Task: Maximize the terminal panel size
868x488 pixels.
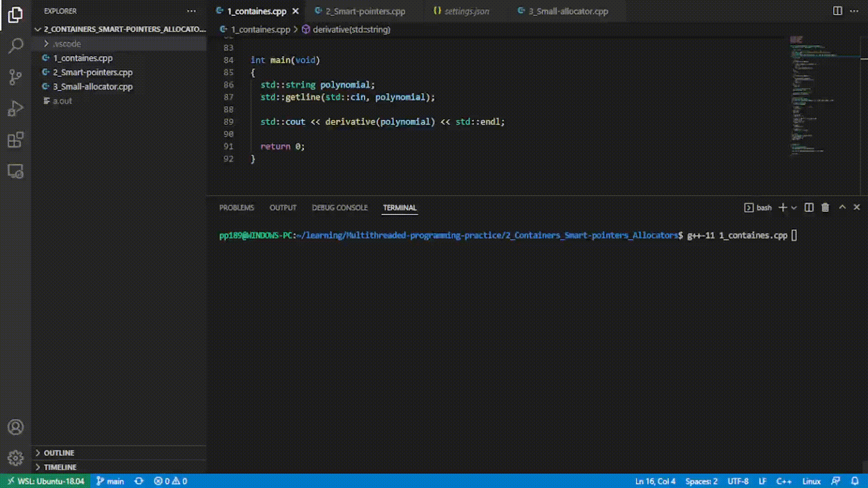Action: pyautogui.click(x=842, y=207)
